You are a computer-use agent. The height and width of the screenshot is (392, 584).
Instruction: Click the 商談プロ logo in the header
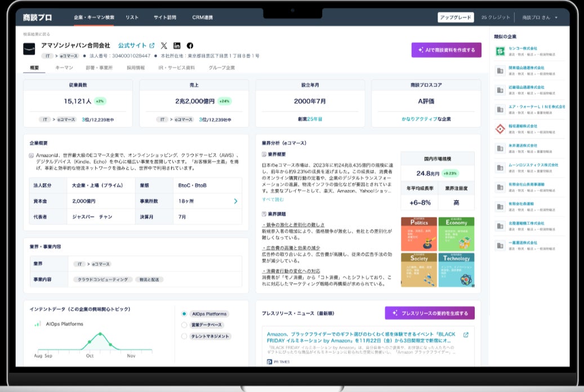coord(37,17)
